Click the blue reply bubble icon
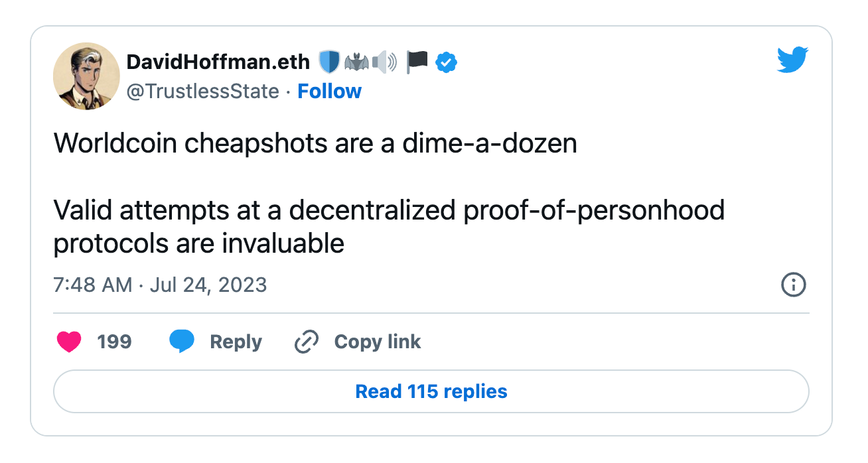This screenshot has width=868, height=463. point(182,342)
